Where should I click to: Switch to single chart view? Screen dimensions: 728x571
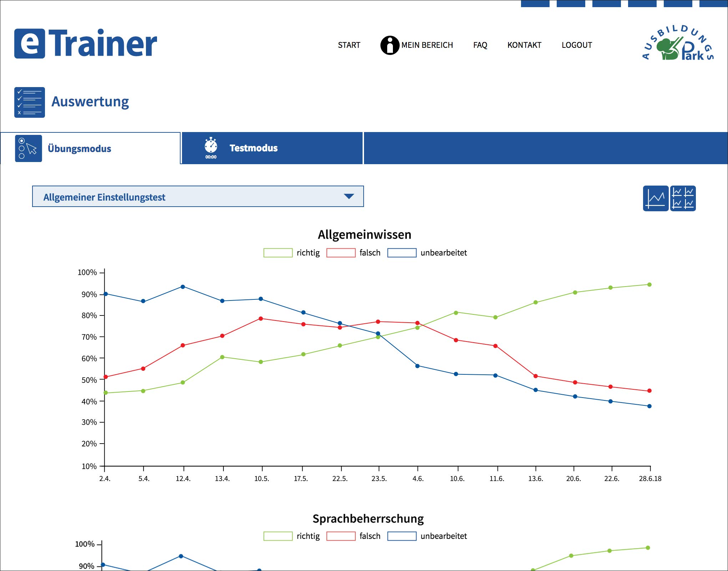pos(656,198)
